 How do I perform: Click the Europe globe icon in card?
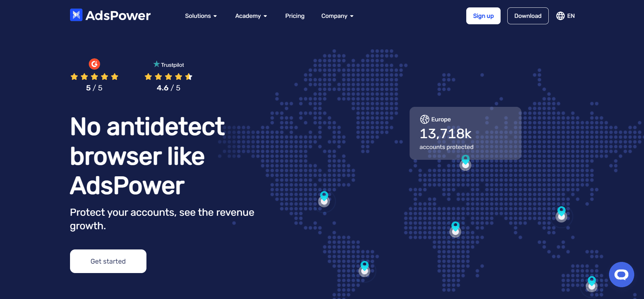[425, 119]
